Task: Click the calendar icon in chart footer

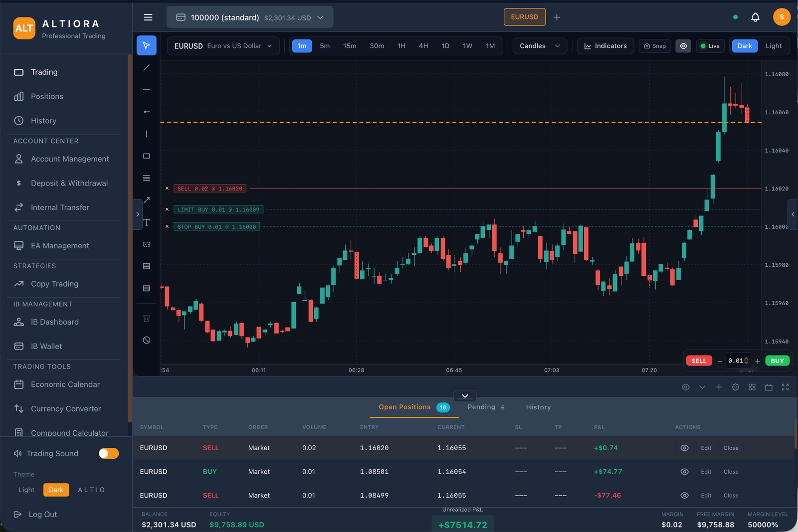Action: tap(769, 387)
